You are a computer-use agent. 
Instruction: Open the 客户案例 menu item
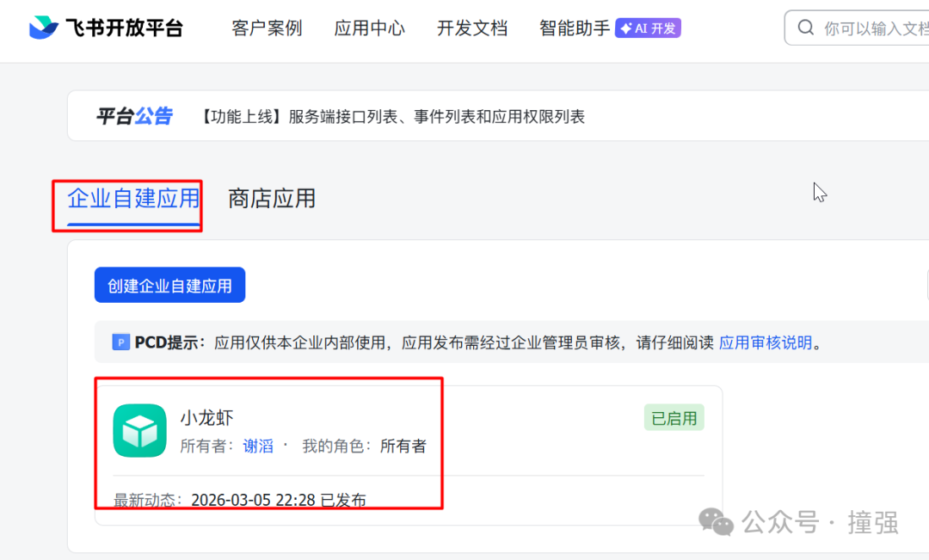[x=266, y=28]
